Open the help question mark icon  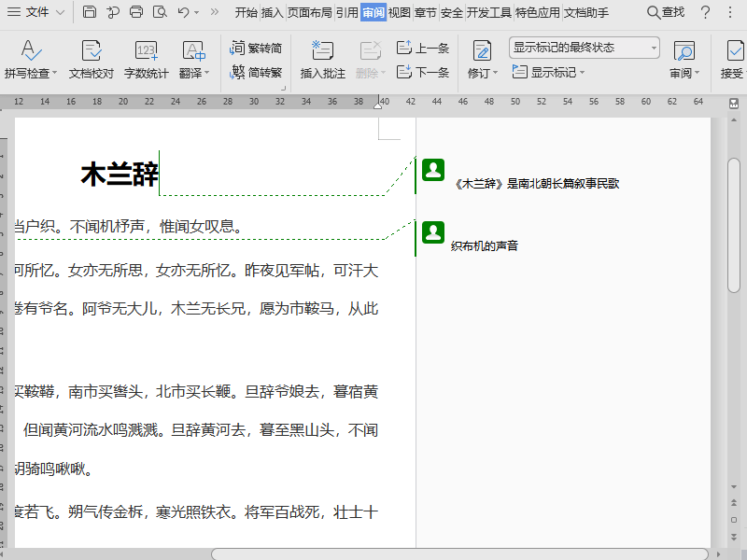click(706, 12)
